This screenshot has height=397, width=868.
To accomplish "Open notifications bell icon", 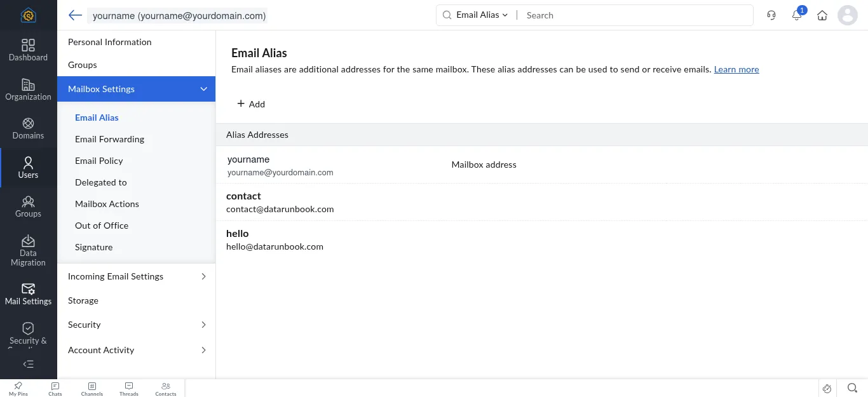I will coord(797,15).
